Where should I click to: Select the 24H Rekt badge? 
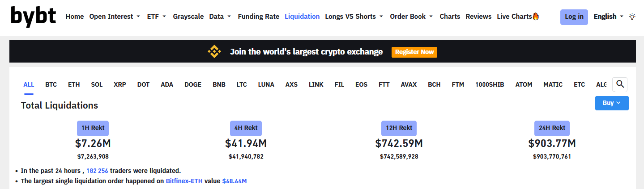click(552, 128)
